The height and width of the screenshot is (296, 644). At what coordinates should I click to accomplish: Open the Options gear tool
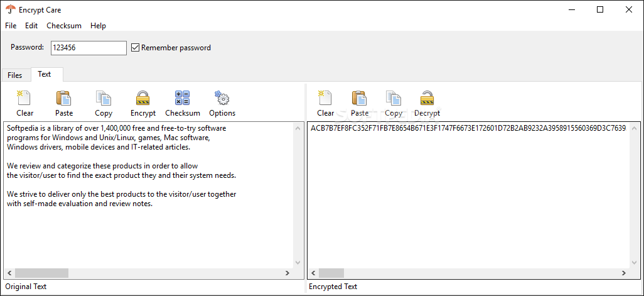[x=222, y=104]
